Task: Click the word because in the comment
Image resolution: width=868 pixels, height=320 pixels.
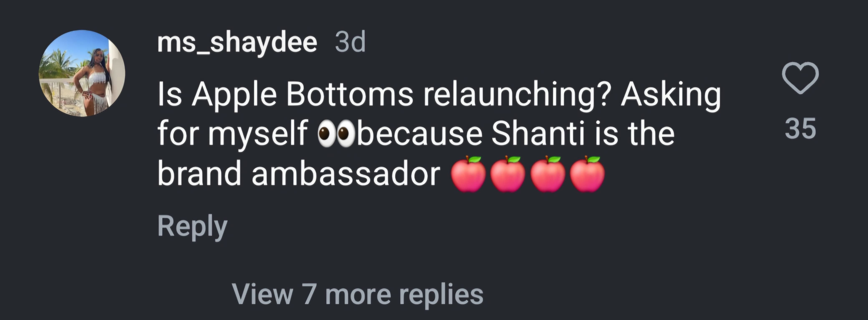Action: tap(420, 134)
